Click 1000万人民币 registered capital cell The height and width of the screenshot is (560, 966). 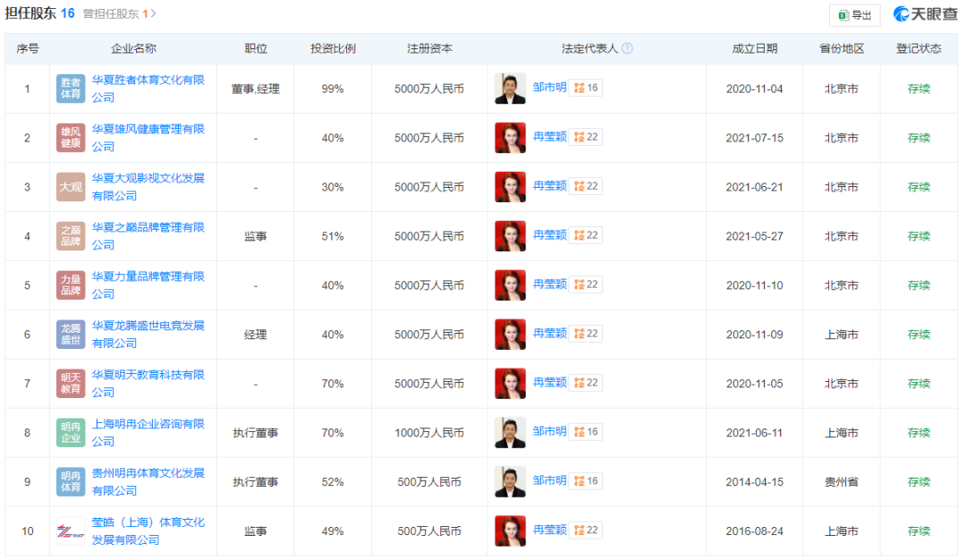429,433
